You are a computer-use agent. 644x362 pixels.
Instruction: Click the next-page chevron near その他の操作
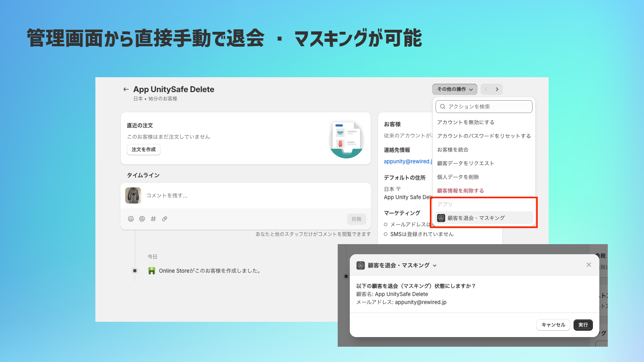click(x=497, y=89)
